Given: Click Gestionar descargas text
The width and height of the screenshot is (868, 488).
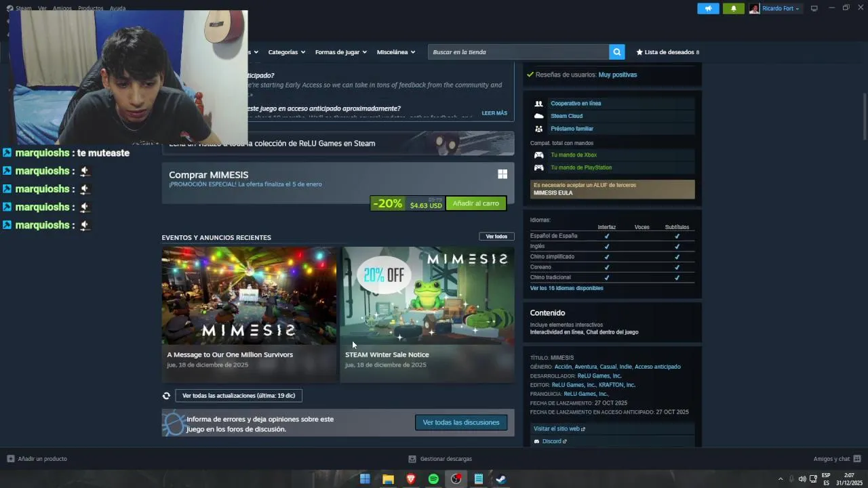Looking at the screenshot, I should tap(446, 459).
